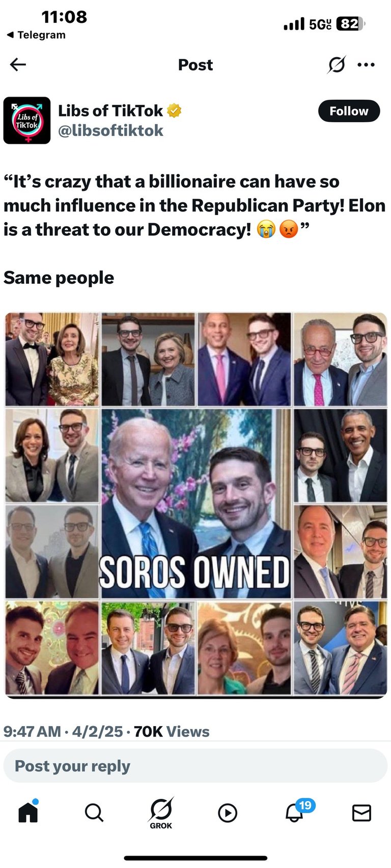The width and height of the screenshot is (391, 868).
Task: Open the SOROS OWNED collage image
Action: [x=196, y=504]
